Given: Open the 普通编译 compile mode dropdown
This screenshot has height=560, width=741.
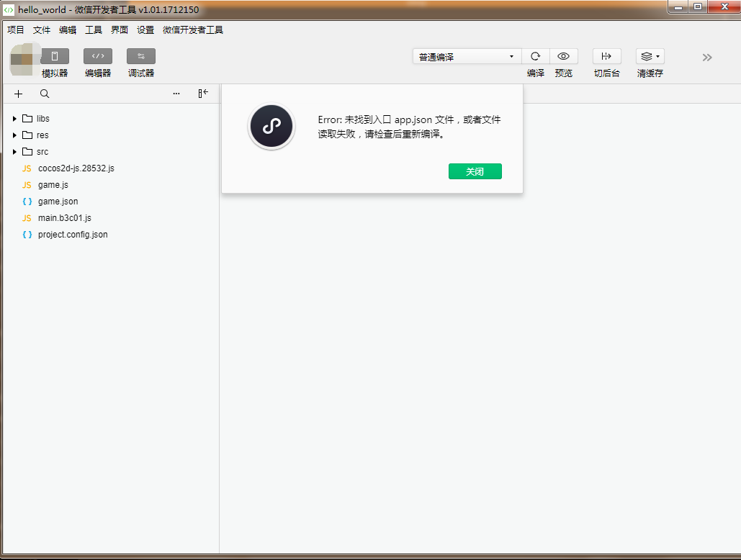Looking at the screenshot, I should tap(466, 55).
